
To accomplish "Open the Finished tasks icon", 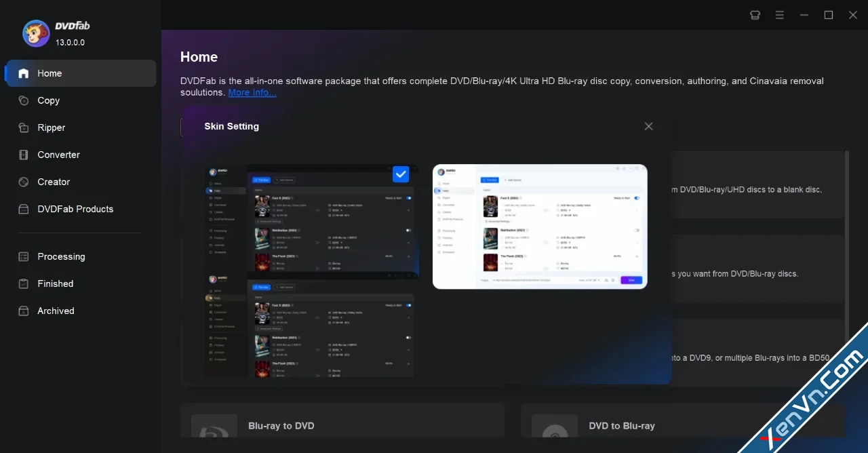I will [x=24, y=283].
